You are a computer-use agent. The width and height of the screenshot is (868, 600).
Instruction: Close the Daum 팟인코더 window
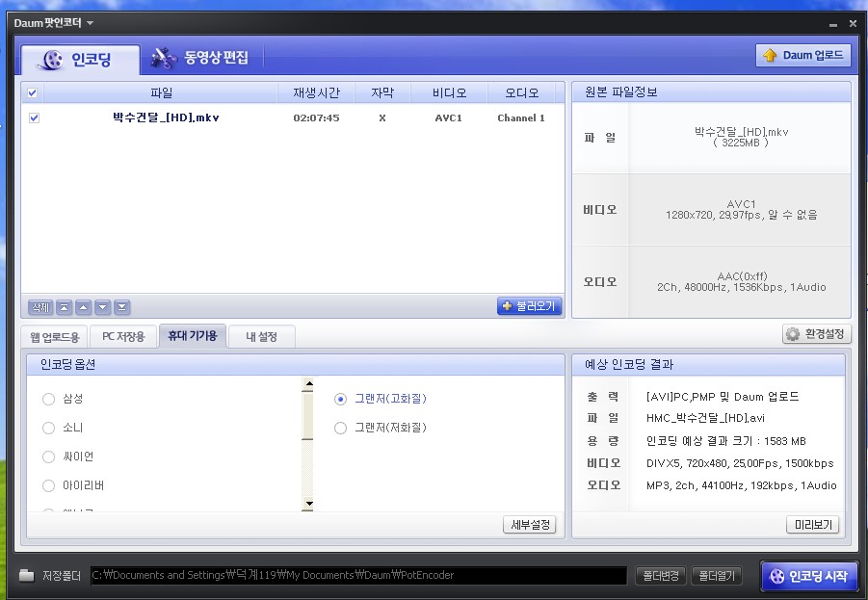click(x=853, y=23)
